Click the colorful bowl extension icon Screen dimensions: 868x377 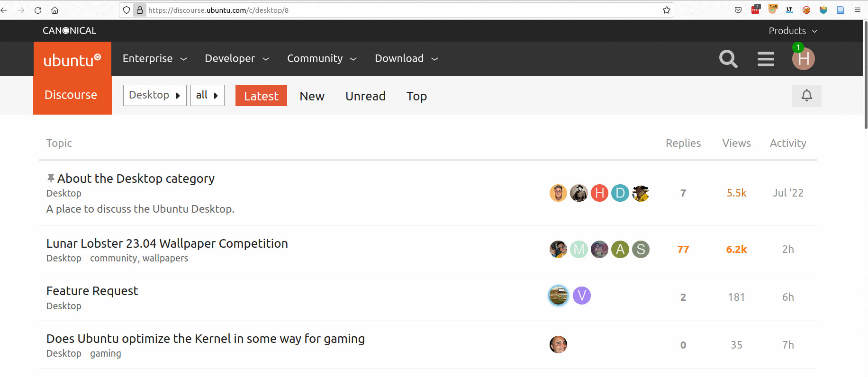click(x=823, y=10)
